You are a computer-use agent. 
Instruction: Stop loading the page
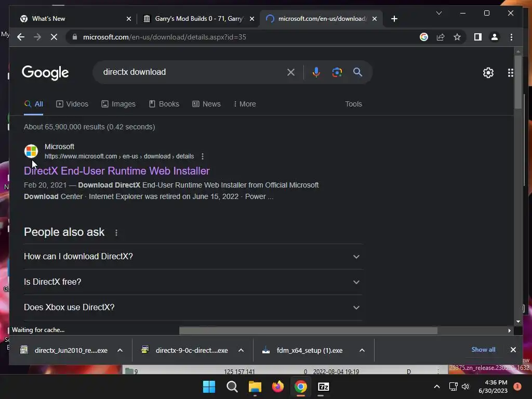coord(54,37)
